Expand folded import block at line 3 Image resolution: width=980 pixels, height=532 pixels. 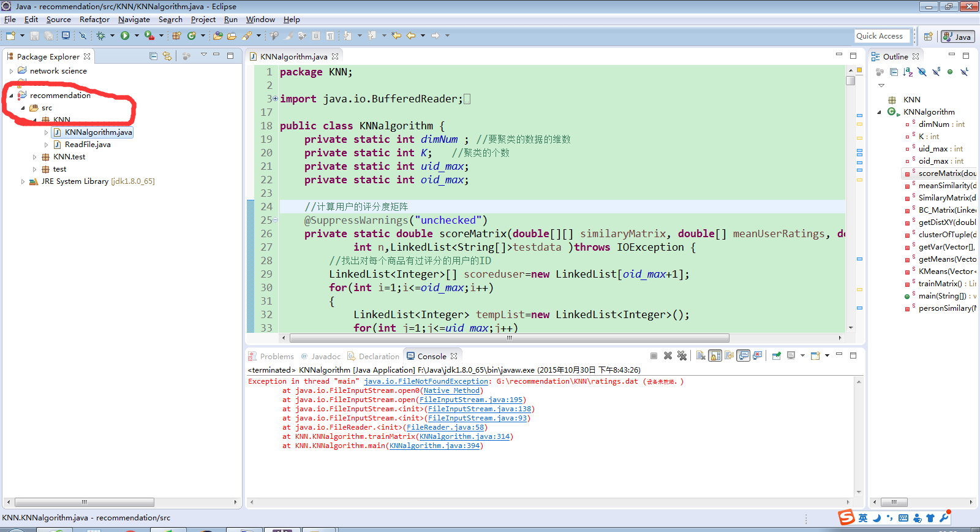pyautogui.click(x=275, y=99)
